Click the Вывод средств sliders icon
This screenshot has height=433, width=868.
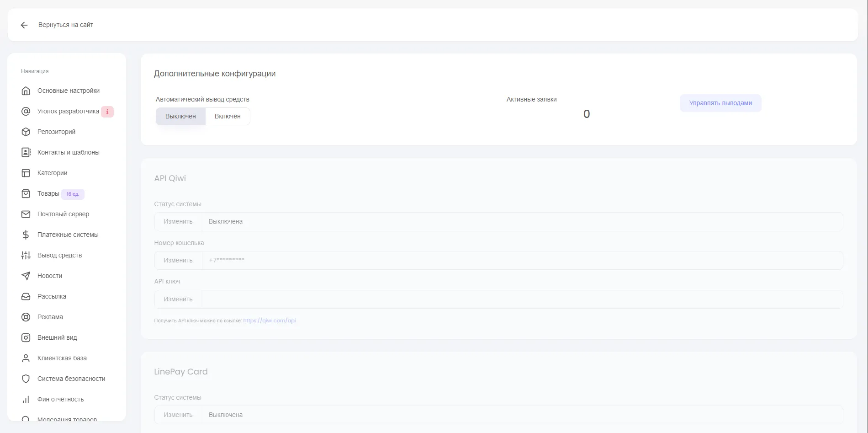26,255
